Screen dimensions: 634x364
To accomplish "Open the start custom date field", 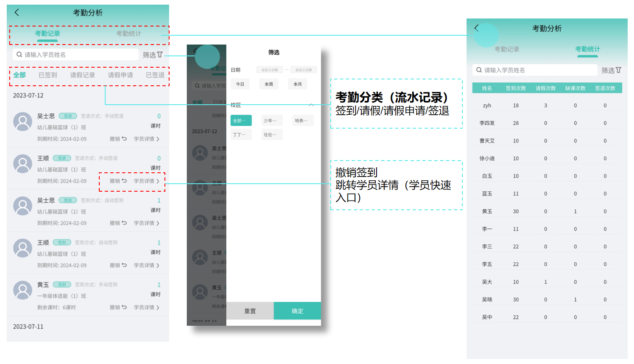I will (270, 70).
